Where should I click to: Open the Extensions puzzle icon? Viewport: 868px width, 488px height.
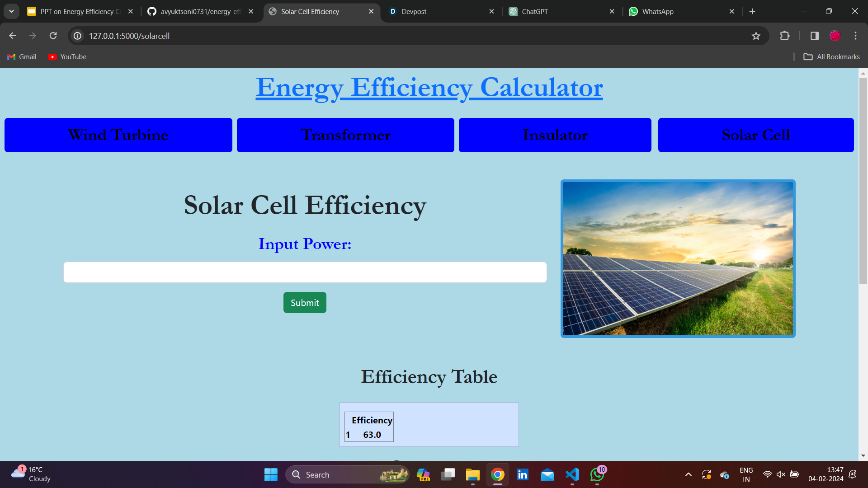(x=785, y=36)
